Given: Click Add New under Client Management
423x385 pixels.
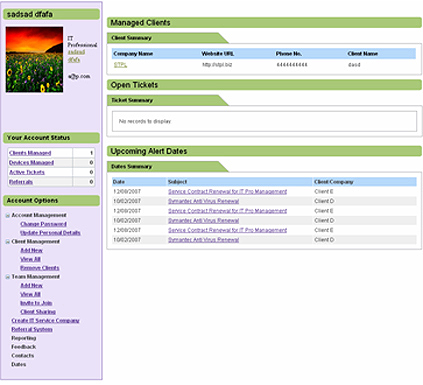Looking at the screenshot, I should pyautogui.click(x=31, y=250).
